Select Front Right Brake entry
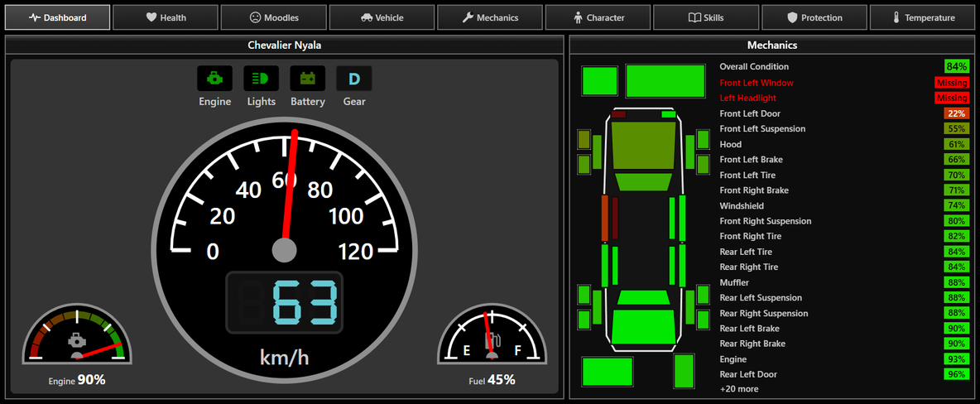Screen dimensions: 980x404 (x=843, y=190)
